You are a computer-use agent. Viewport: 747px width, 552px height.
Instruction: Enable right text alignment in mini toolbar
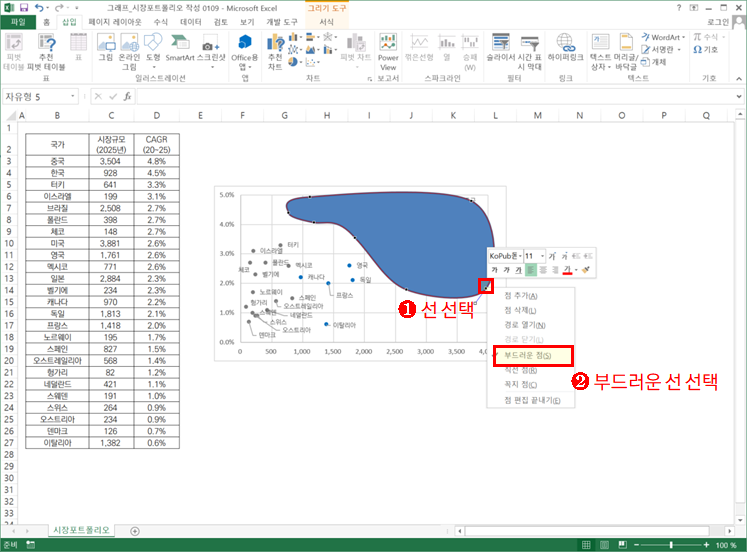555,270
